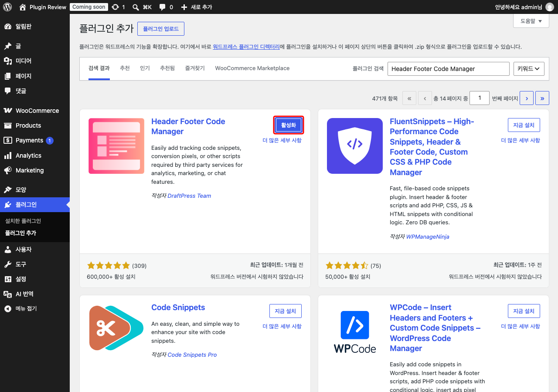The image size is (558, 392).
Task: Click the 알림판 dashboard icon
Action: click(7, 27)
